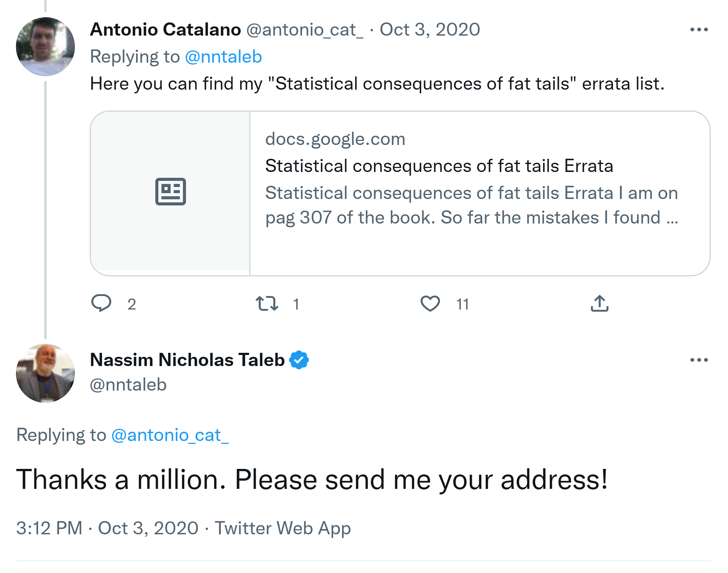Click the 3:12 PM timestamp on Taleb's tweet
The height and width of the screenshot is (573, 728).
coord(49,528)
